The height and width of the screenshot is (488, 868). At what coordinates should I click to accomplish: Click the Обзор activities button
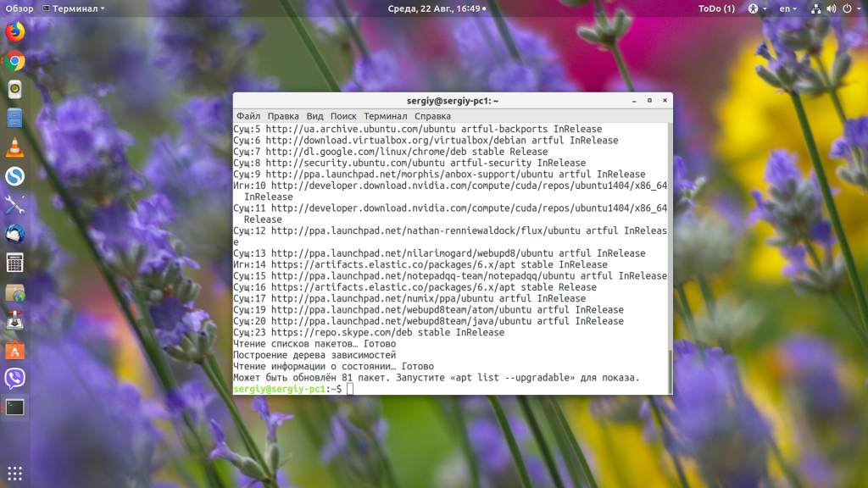[x=19, y=8]
